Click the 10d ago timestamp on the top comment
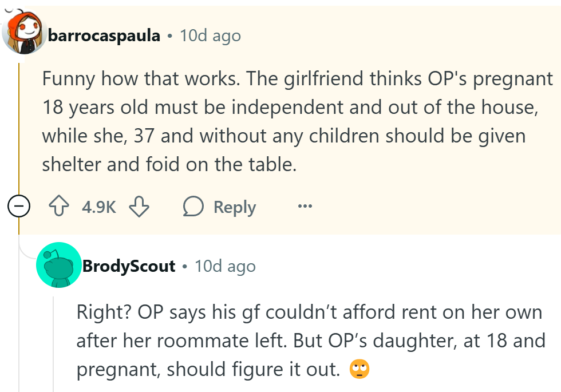 210,35
